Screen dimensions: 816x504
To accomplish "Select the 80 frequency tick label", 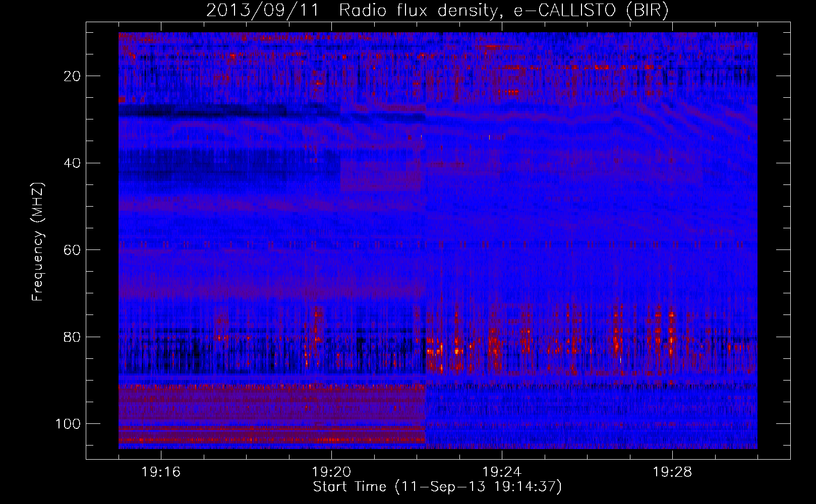I will [72, 337].
